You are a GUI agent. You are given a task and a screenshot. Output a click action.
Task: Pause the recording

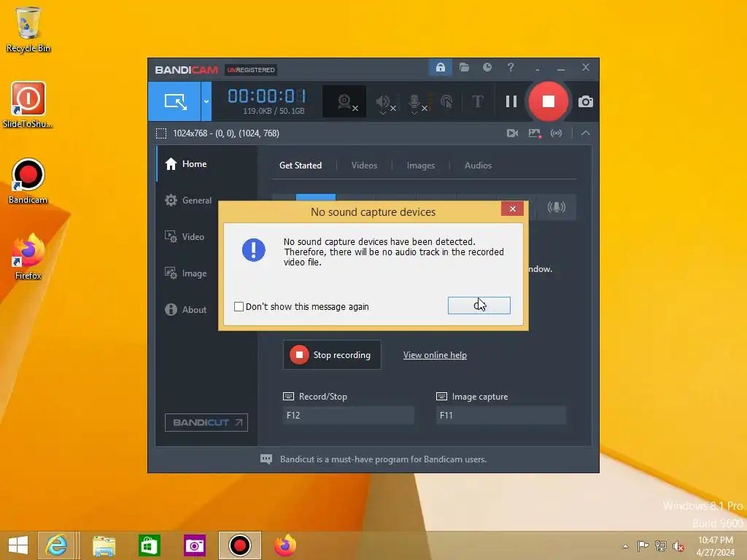[x=511, y=101]
